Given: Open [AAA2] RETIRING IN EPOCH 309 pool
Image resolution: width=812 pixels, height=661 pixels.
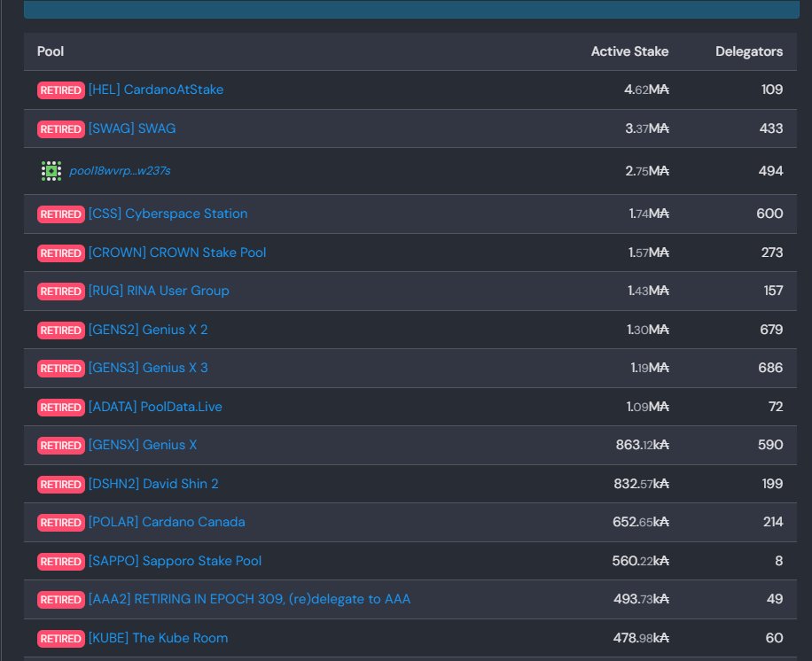Looking at the screenshot, I should tap(250, 599).
